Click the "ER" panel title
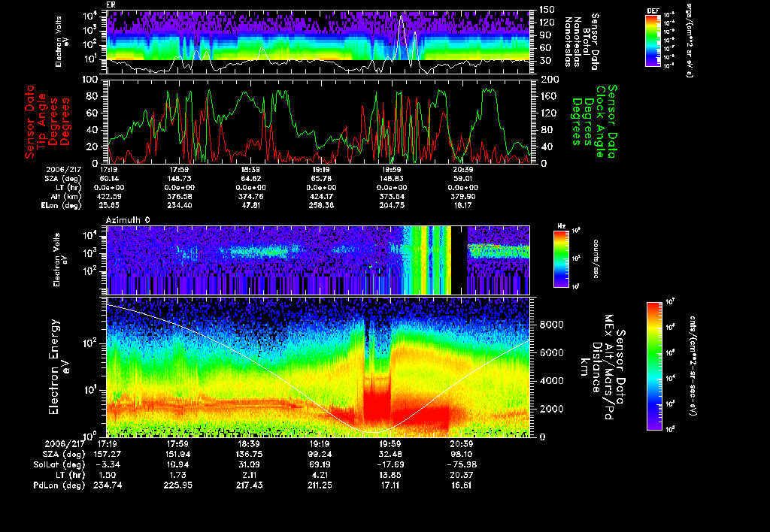 (111, 5)
